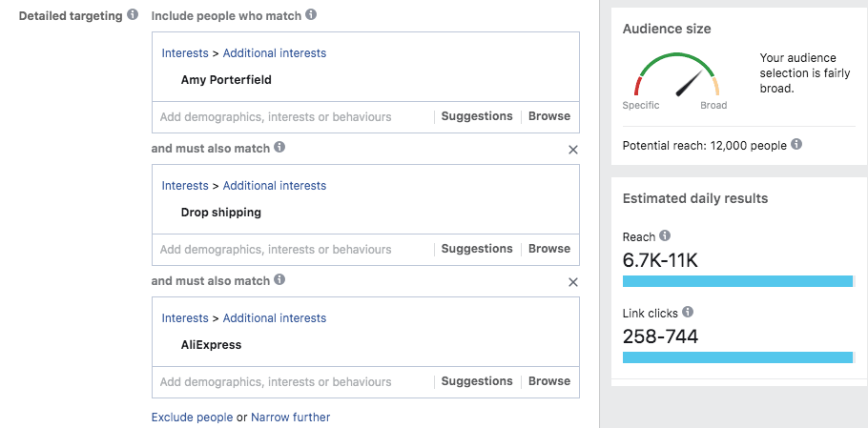This screenshot has height=428, width=868.
Task: Click the Narrow further link
Action: point(290,418)
